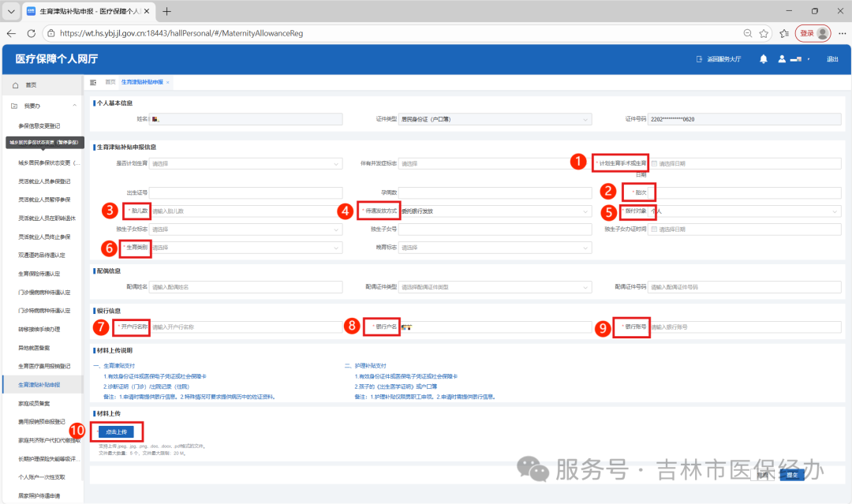Image resolution: width=852 pixels, height=504 pixels.
Task: Click the 我要办 folder icon
Action: point(14,106)
